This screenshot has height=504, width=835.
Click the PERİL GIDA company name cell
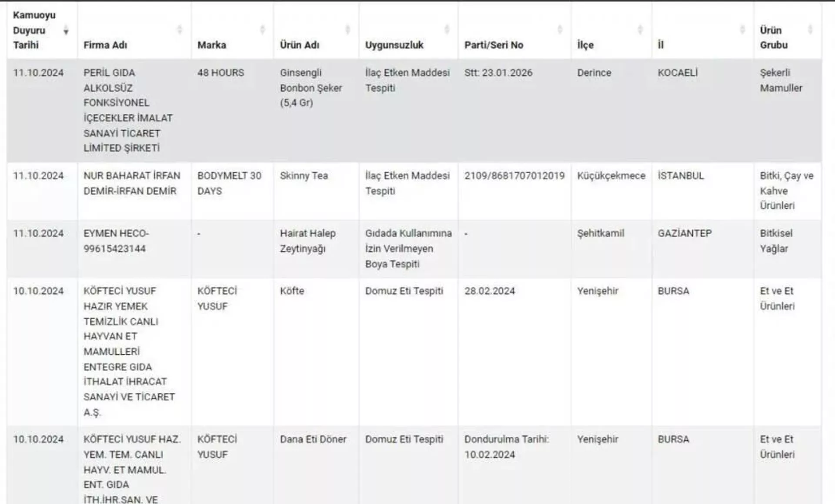click(128, 110)
